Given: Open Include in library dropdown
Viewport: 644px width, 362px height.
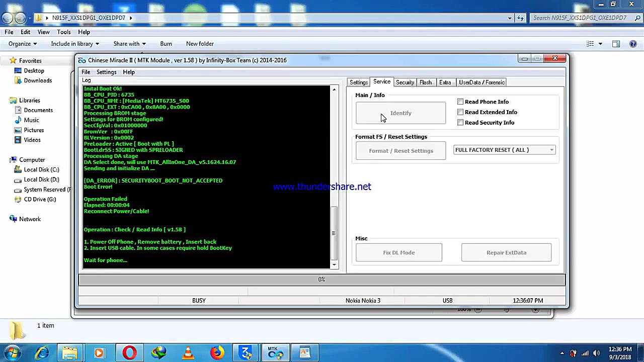Looking at the screenshot, I should click(75, 44).
